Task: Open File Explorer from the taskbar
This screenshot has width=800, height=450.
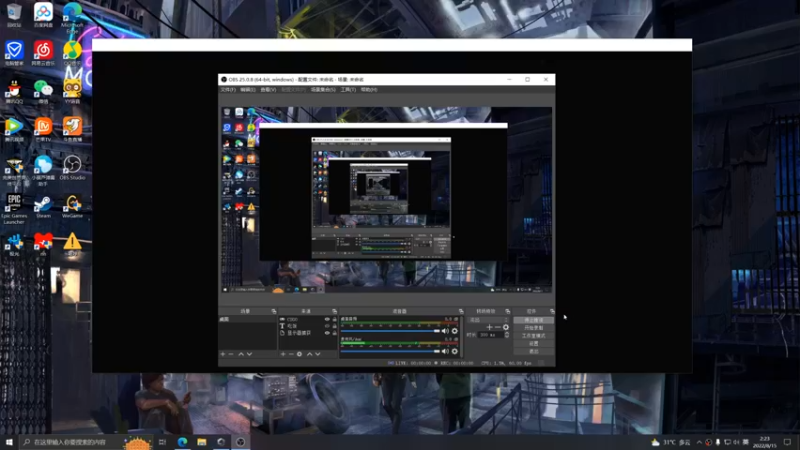Action: pyautogui.click(x=202, y=442)
